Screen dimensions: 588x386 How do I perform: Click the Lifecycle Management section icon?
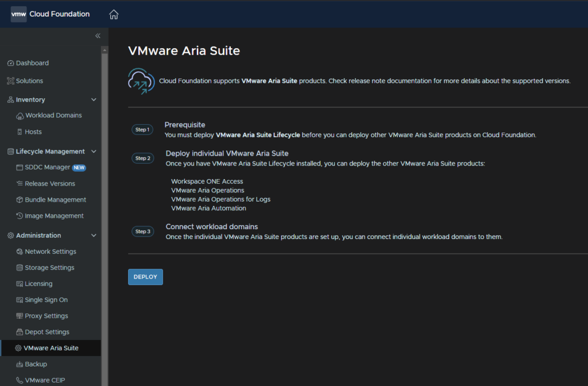[x=10, y=152]
